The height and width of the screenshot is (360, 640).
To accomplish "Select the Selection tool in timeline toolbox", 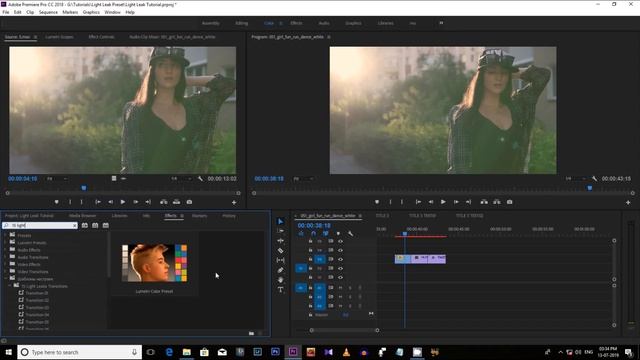I will click(x=280, y=221).
